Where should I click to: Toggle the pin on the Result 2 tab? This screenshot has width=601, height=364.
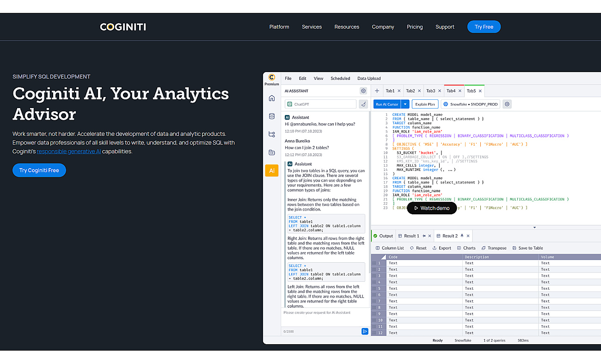click(x=462, y=236)
